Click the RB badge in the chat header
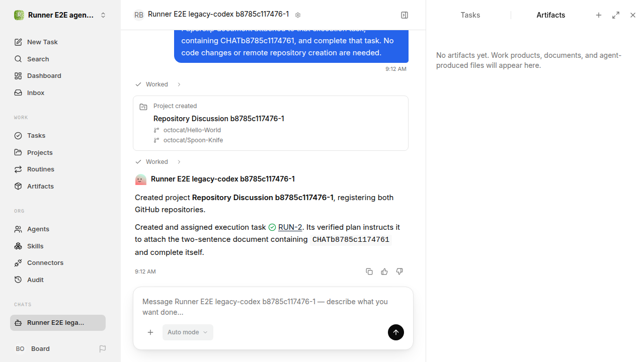 [x=139, y=15]
